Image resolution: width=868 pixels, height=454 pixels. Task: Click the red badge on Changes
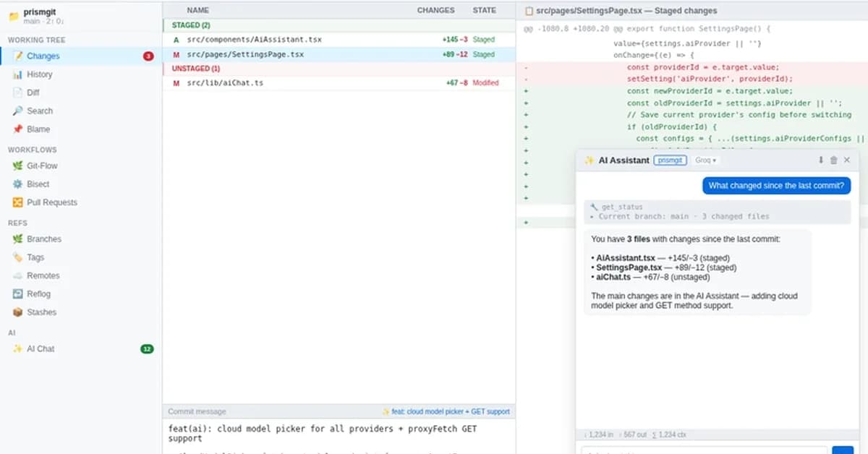click(148, 56)
